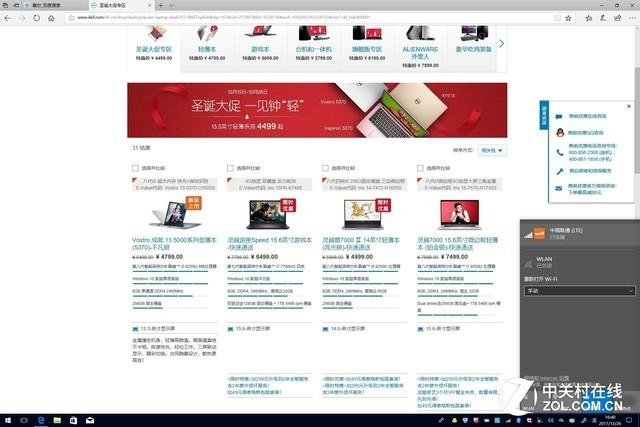Image resolution: width=640 pixels, height=427 pixels.
Task: Open the sort order dropdown
Action: 492,151
